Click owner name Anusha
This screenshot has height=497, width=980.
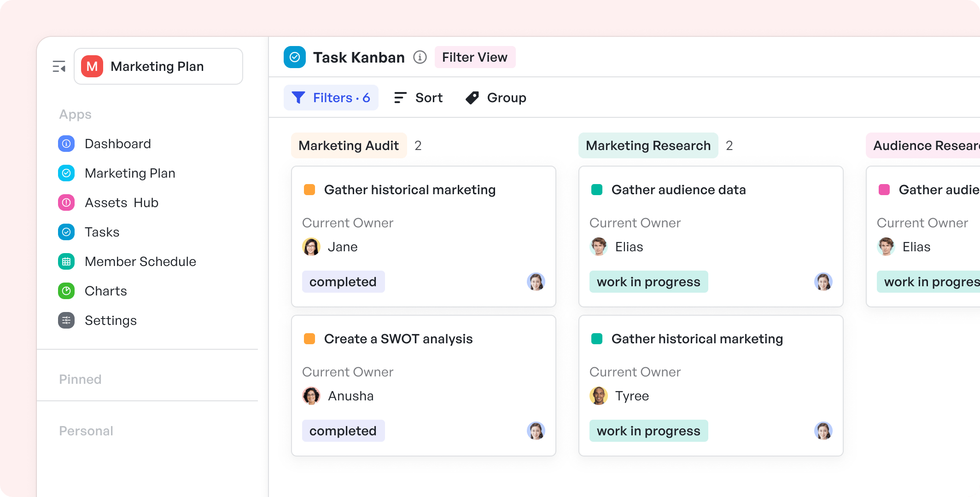[x=351, y=396]
